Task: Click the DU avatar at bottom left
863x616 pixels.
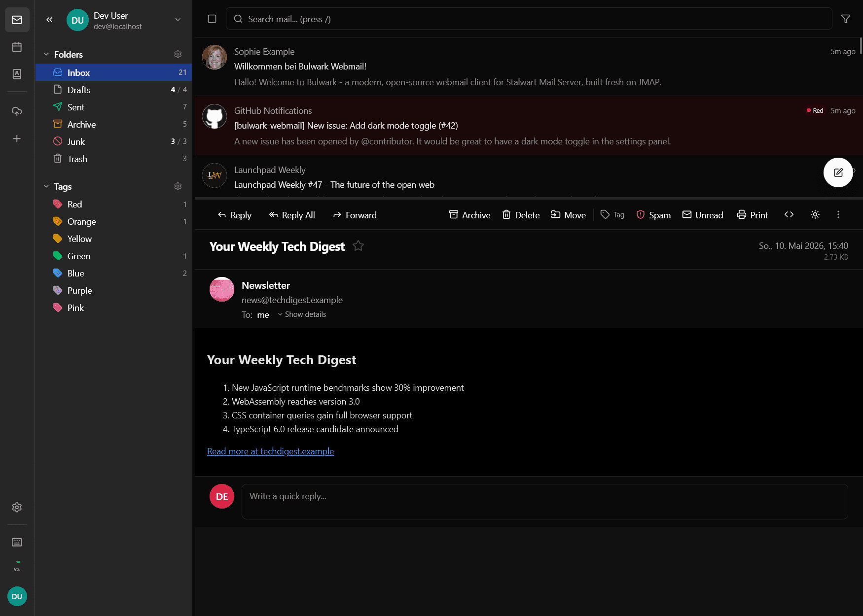Action: click(x=17, y=596)
